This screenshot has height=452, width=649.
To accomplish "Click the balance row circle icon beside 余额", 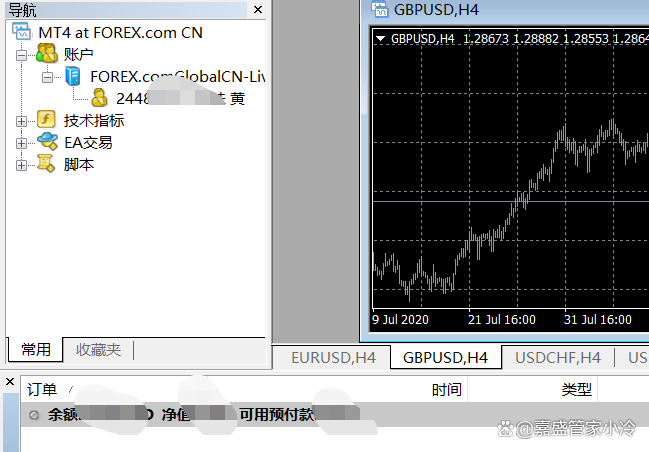I will (34, 415).
